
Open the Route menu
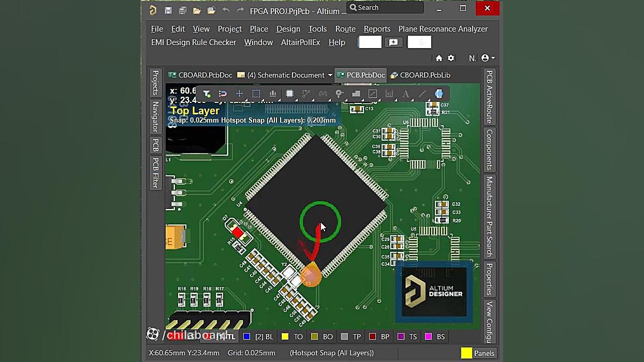345,29
